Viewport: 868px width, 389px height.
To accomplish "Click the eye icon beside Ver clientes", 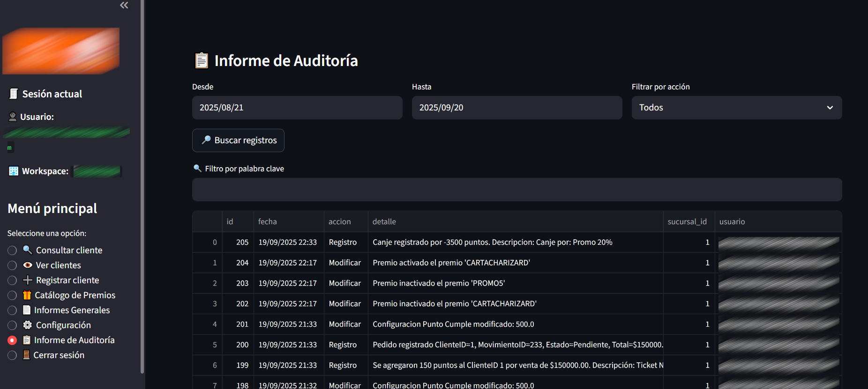I will coord(28,265).
